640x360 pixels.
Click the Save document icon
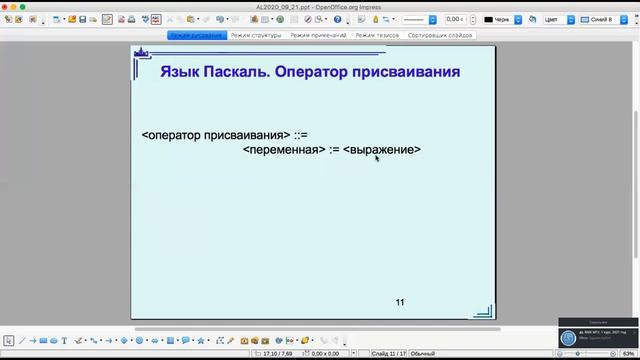82,19
